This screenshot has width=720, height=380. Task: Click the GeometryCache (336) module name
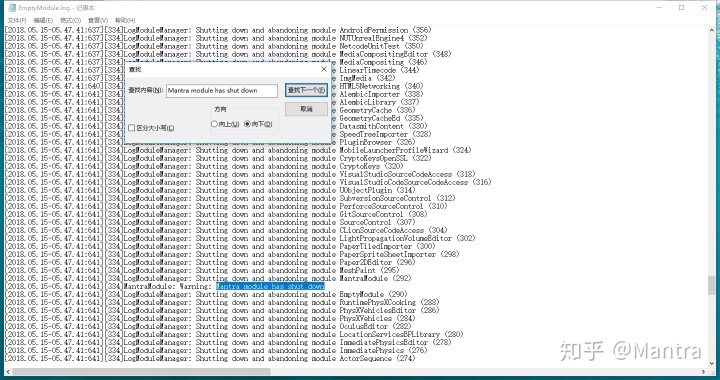click(x=377, y=110)
